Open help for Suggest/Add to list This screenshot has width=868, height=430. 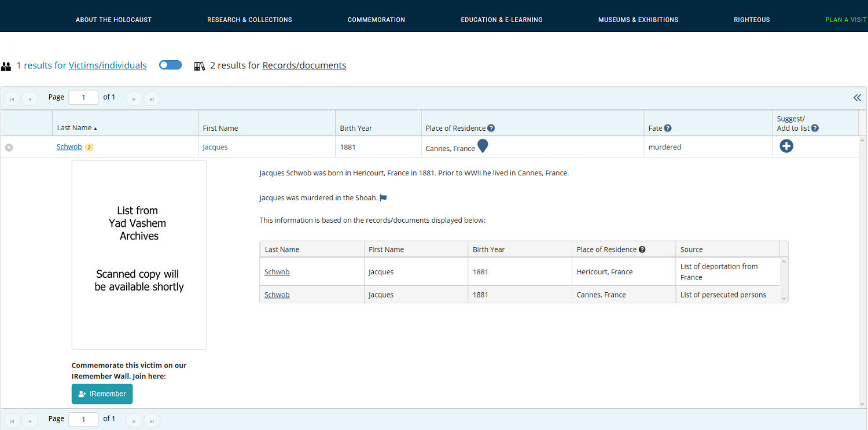815,128
